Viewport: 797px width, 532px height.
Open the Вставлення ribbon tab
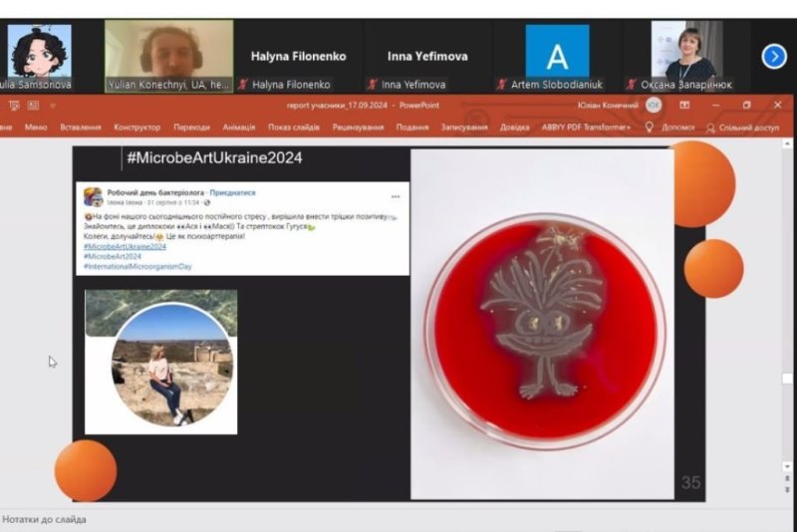click(x=81, y=128)
